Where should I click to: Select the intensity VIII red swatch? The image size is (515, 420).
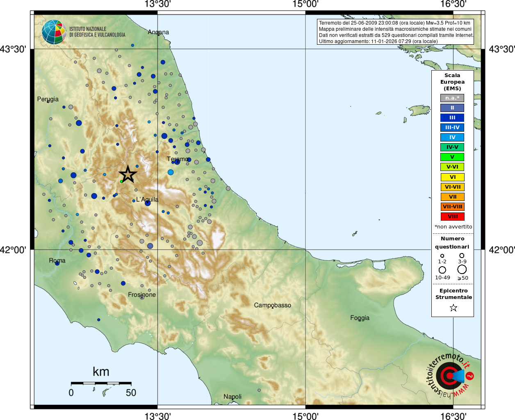tap(452, 217)
